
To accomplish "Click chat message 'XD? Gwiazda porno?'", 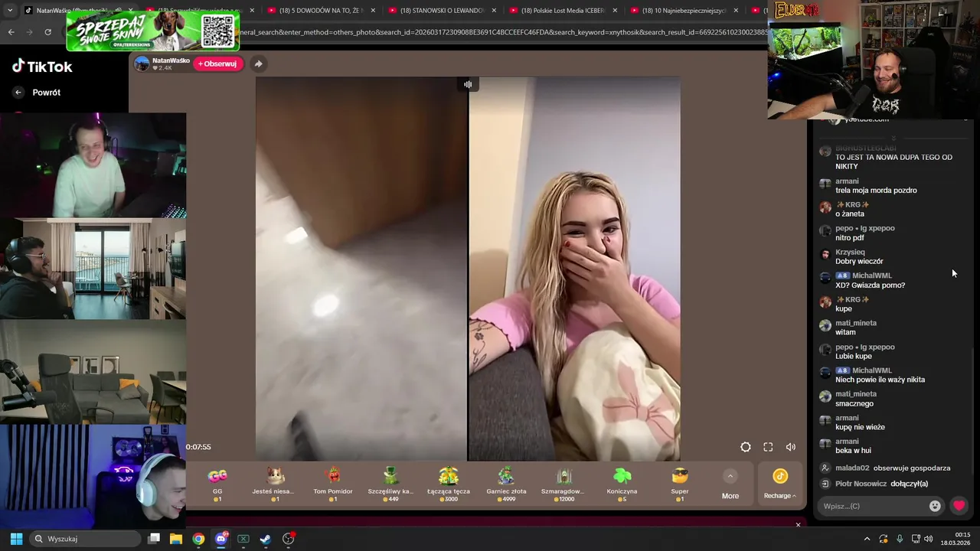I will [870, 285].
